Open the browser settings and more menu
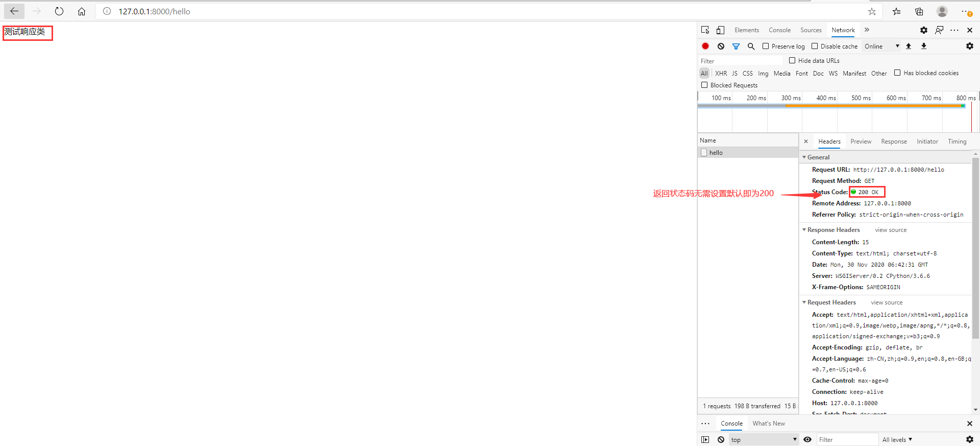Viewport: 980px width, 446px height. click(966, 11)
